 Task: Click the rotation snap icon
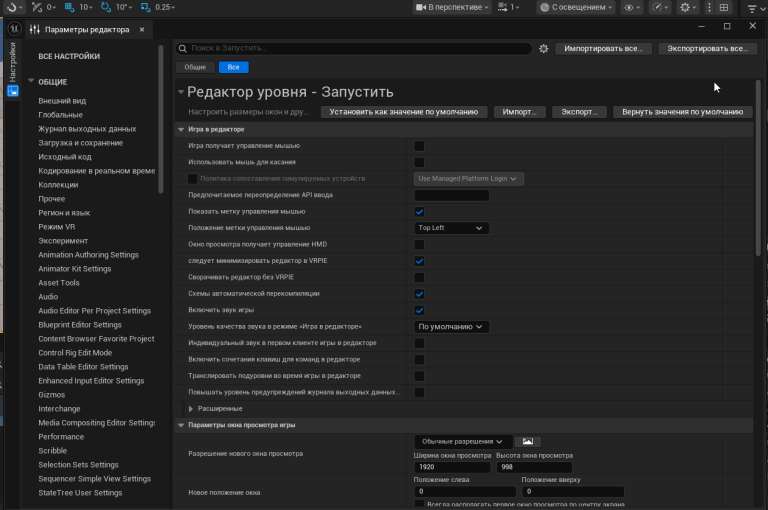click(106, 7)
